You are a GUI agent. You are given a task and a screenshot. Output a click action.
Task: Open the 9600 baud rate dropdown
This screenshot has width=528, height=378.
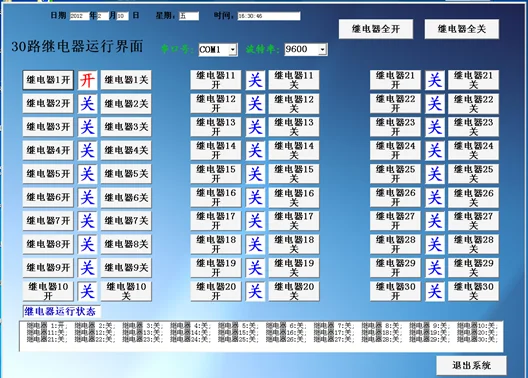(322, 49)
